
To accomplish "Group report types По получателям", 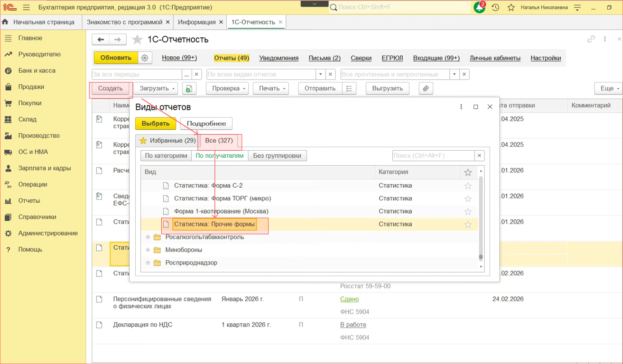I will pos(220,156).
